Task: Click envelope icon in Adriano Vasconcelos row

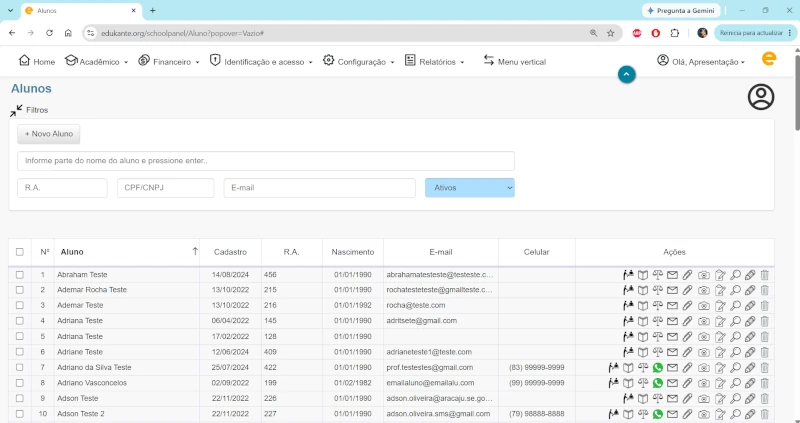Action: [672, 383]
